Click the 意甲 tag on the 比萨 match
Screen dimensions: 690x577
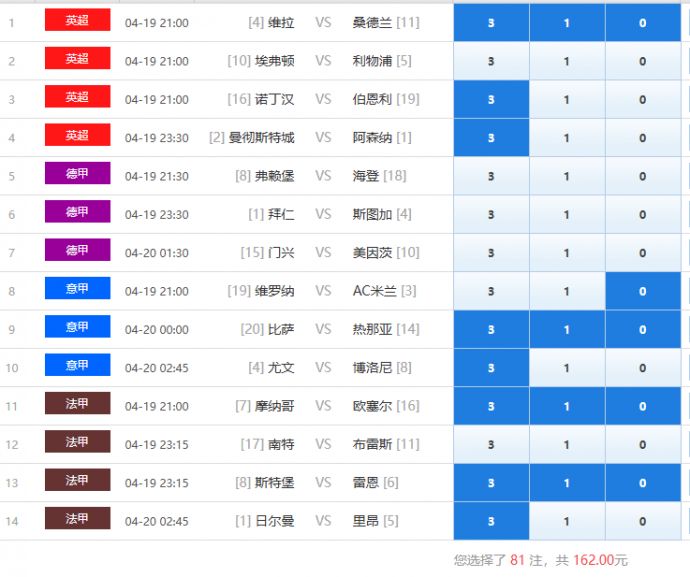tap(77, 327)
